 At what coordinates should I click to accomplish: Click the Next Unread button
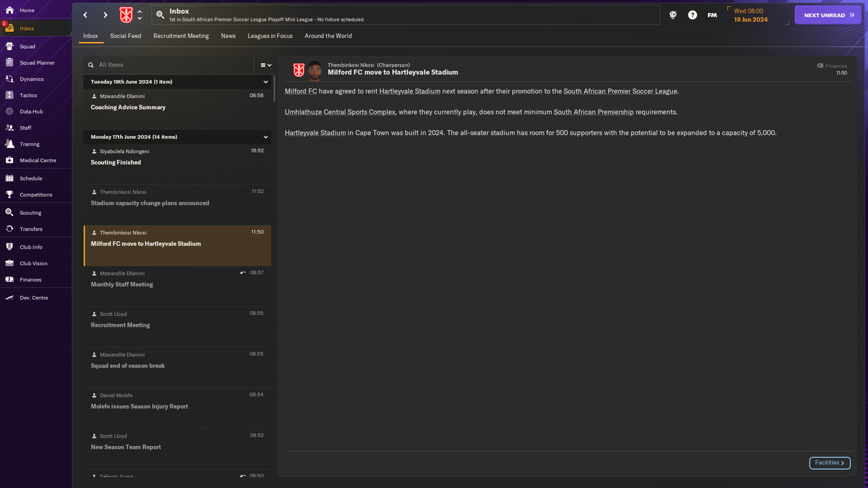click(828, 15)
